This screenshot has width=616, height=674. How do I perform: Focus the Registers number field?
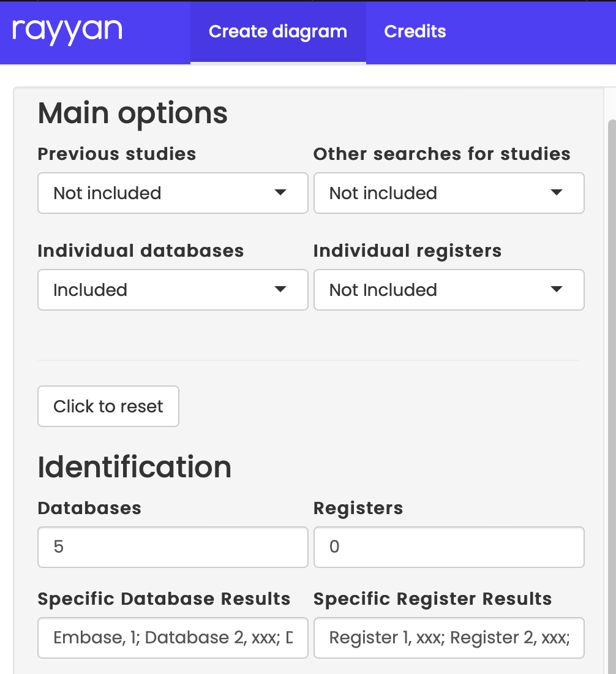pyautogui.click(x=449, y=547)
